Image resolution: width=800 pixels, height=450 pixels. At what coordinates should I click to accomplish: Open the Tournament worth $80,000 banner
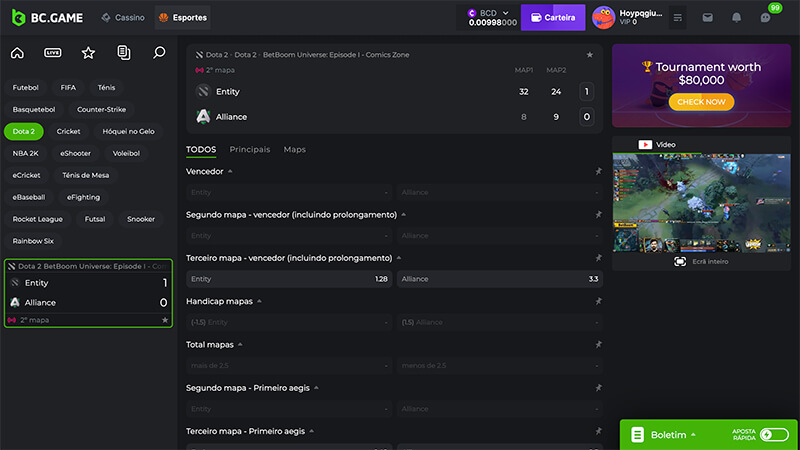[702, 85]
